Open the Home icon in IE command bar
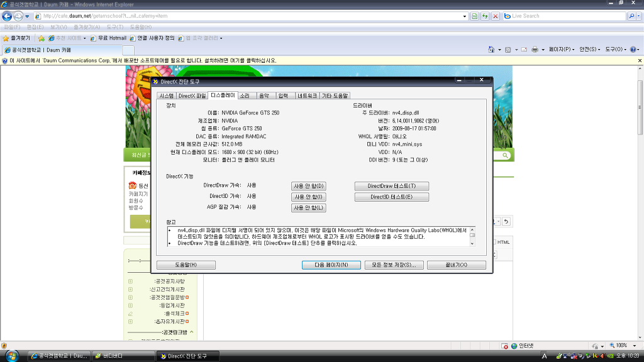This screenshot has height=362, width=644. [492, 49]
